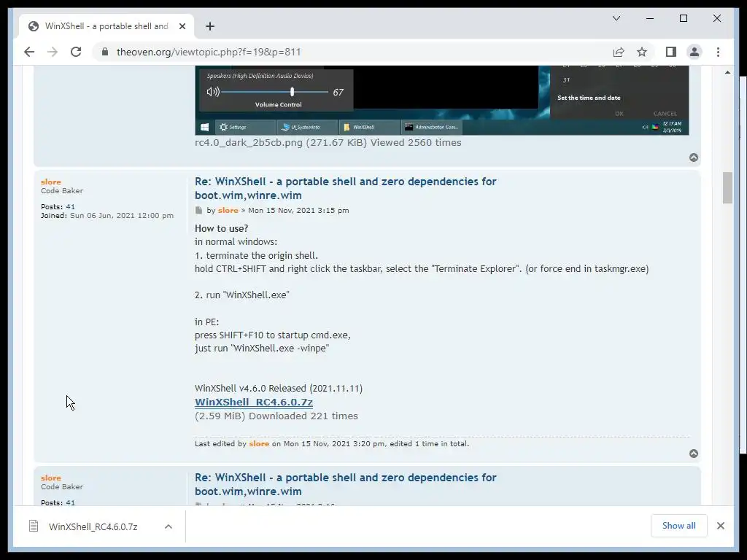Select the WinXShell browser tab
Image resolution: width=747 pixels, height=560 pixels.
point(107,26)
